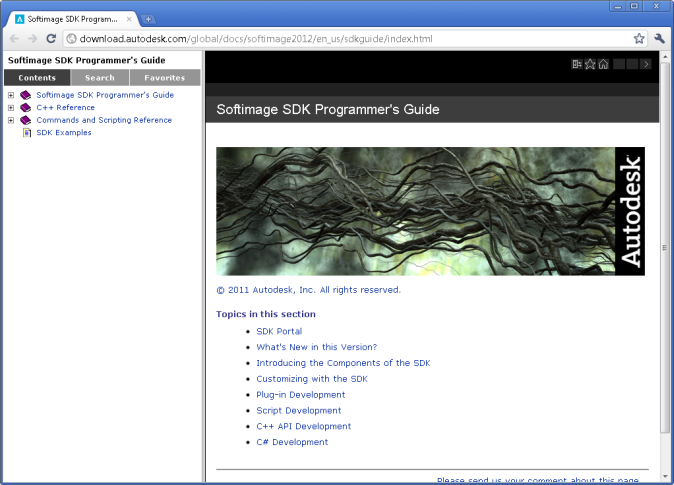Image resolution: width=674 pixels, height=485 pixels.
Task: Open the Chrome wrench settings menu
Action: (x=660, y=39)
